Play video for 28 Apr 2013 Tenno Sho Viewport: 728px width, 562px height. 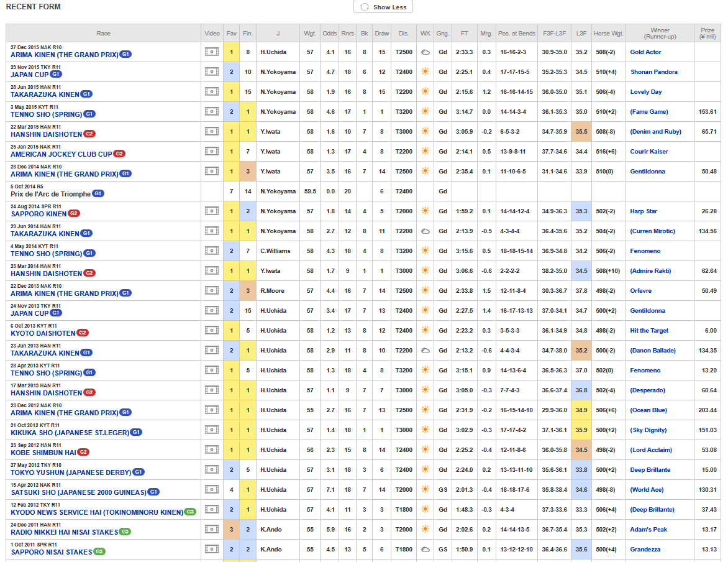coord(212,370)
